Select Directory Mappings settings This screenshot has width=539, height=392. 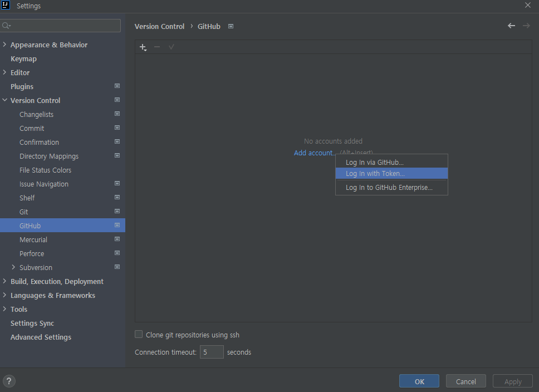49,156
